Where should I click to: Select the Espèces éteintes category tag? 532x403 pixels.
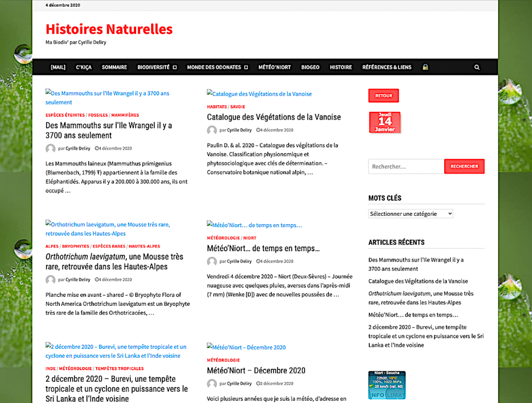click(x=65, y=115)
